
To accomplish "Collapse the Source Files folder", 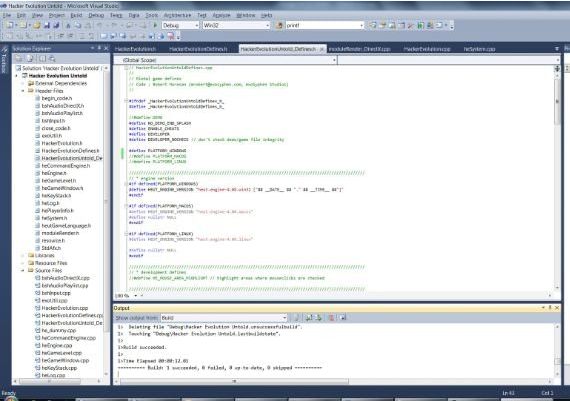I will coord(23,270).
